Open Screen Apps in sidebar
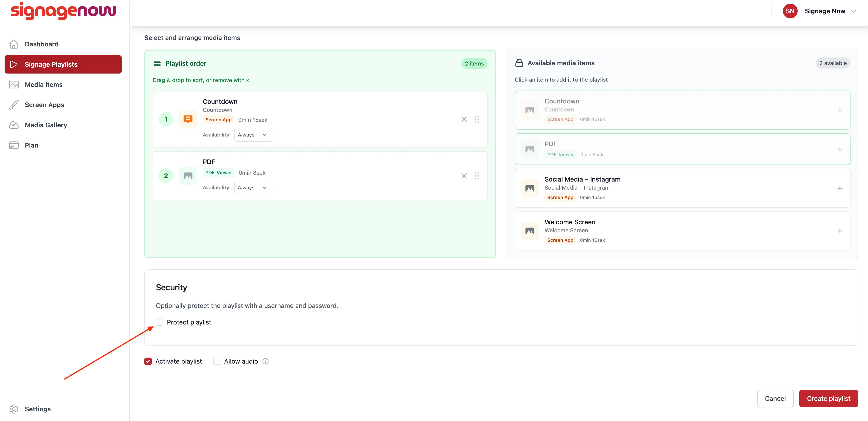This screenshot has height=421, width=868. pyautogui.click(x=44, y=105)
